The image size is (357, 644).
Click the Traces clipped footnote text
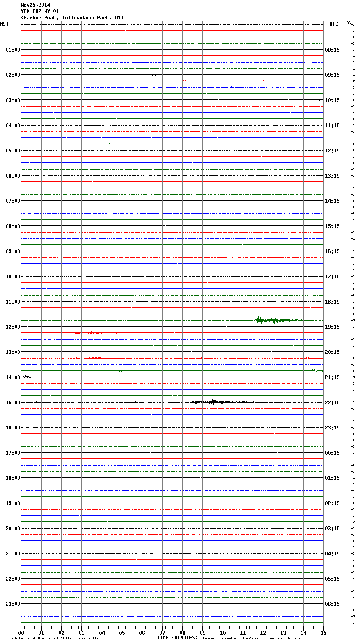click(254, 638)
